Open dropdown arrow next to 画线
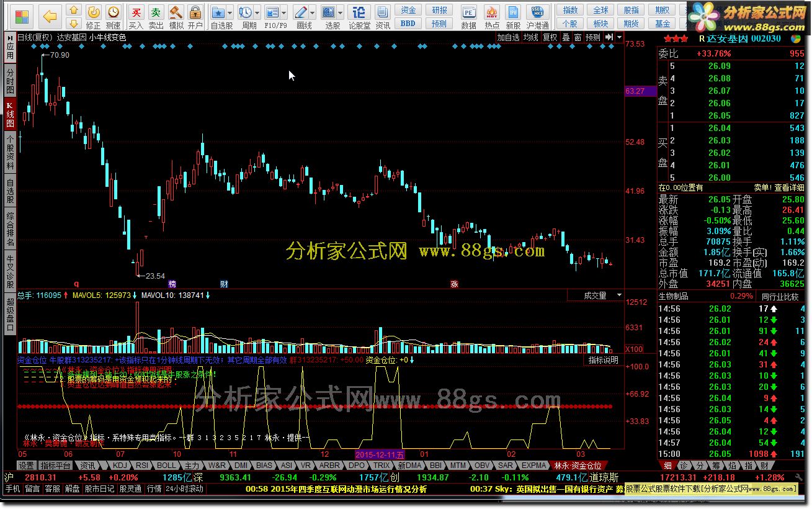This screenshot has width=812, height=509. tap(313, 12)
